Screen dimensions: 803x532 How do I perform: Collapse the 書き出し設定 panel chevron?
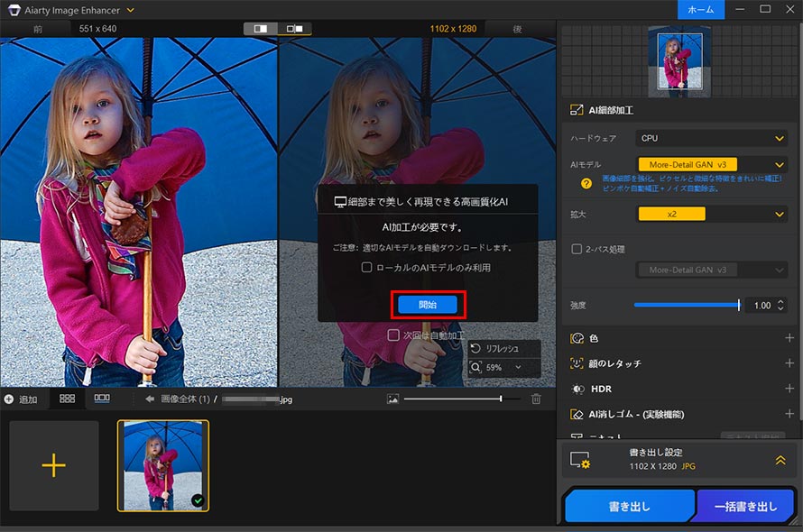(x=780, y=459)
